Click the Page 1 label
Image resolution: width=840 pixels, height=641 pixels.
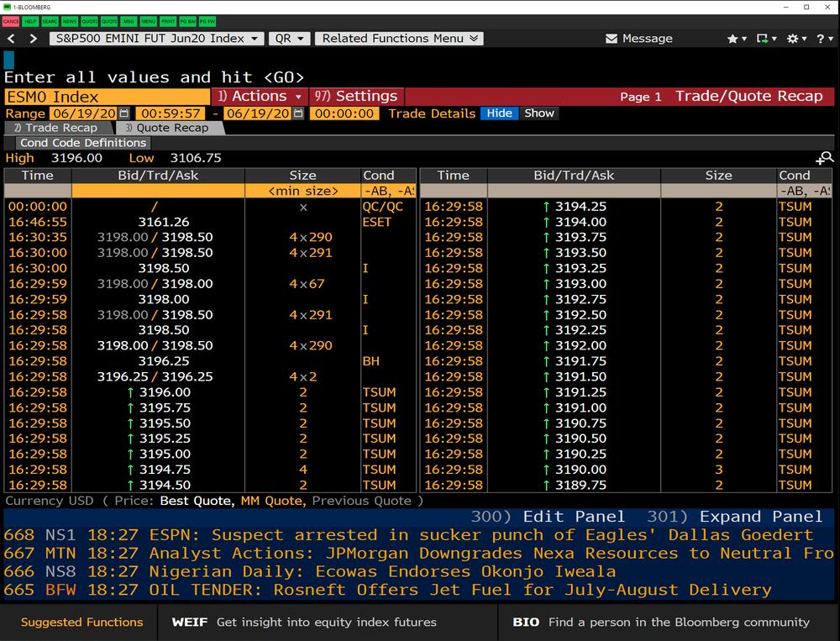(x=641, y=97)
